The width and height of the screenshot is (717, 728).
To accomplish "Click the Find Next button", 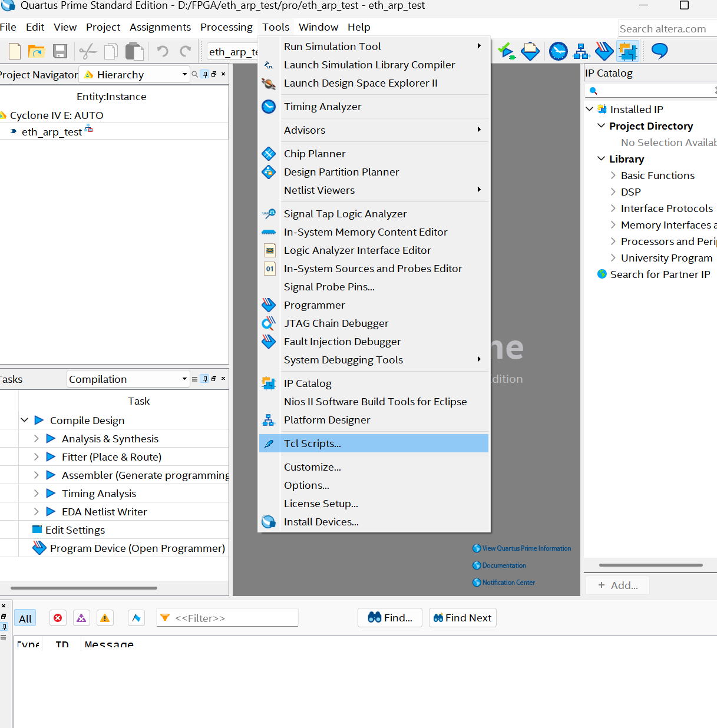I will (462, 618).
